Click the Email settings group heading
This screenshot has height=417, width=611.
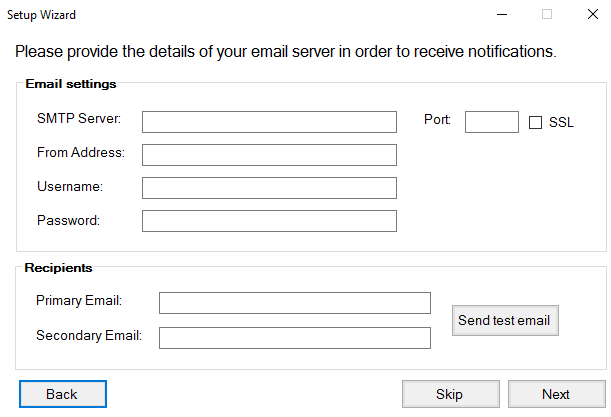(71, 84)
